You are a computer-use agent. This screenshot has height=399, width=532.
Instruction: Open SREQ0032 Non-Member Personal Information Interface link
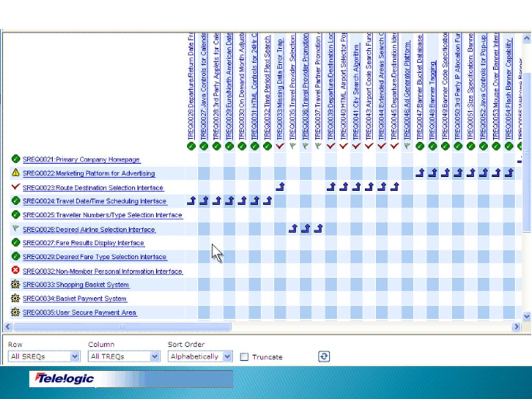(x=103, y=272)
